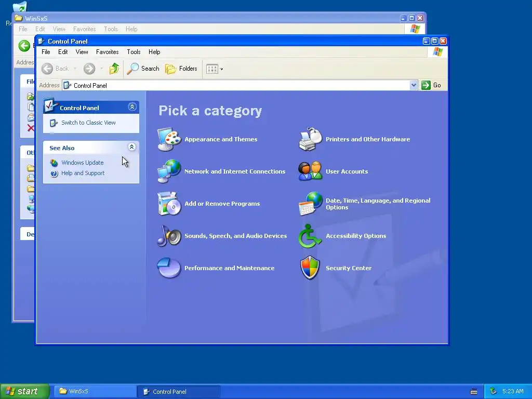
Task: Open the Add or Remove Programs link
Action: 222,204
